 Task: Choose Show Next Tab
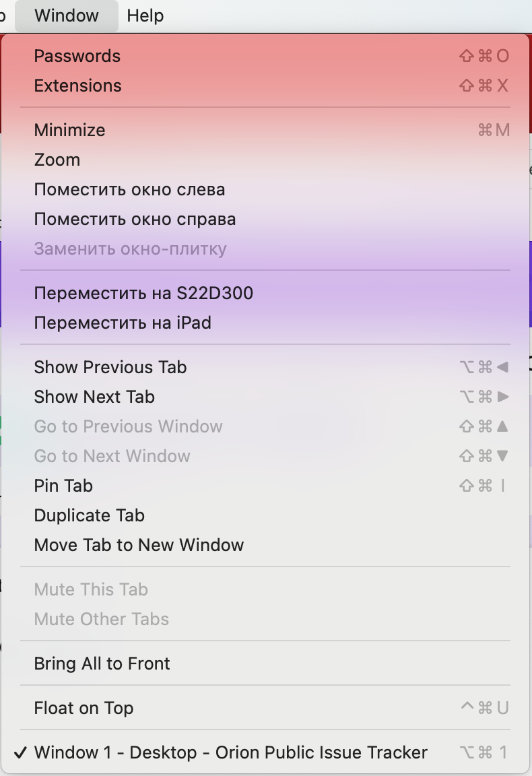94,397
